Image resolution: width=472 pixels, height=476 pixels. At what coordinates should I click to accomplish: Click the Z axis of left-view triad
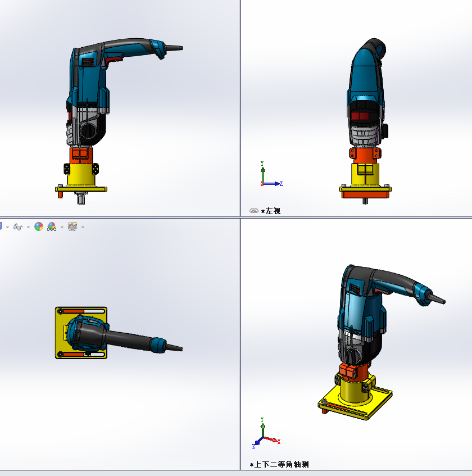pos(273,184)
